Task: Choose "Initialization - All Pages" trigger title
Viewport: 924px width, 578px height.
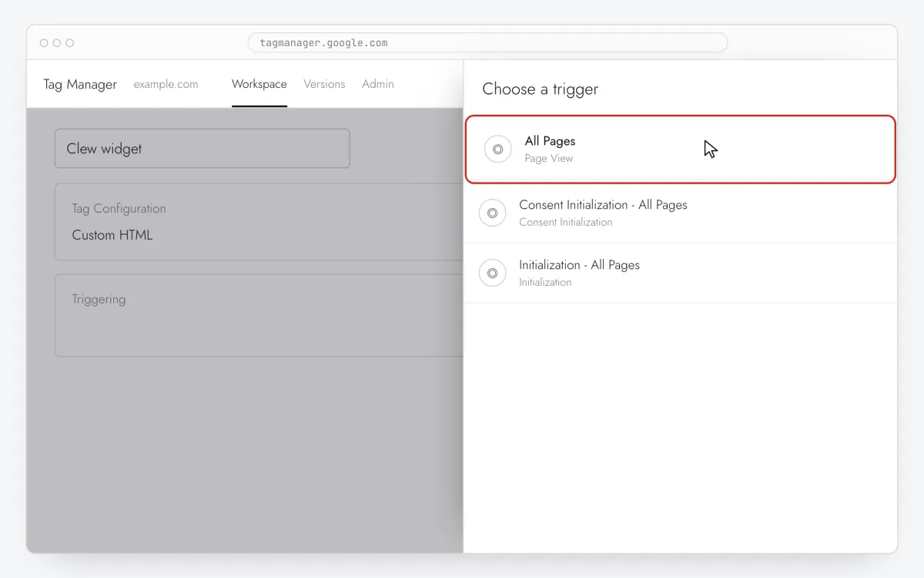Action: [579, 265]
